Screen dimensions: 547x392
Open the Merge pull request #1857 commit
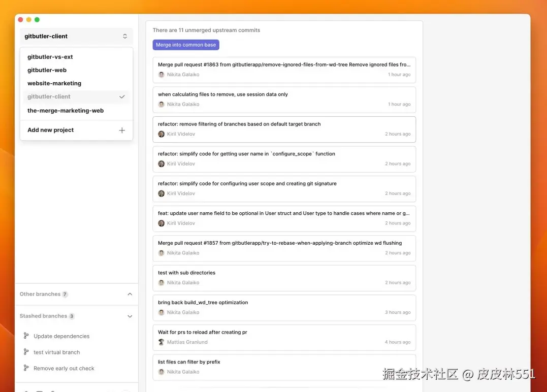[284, 248]
